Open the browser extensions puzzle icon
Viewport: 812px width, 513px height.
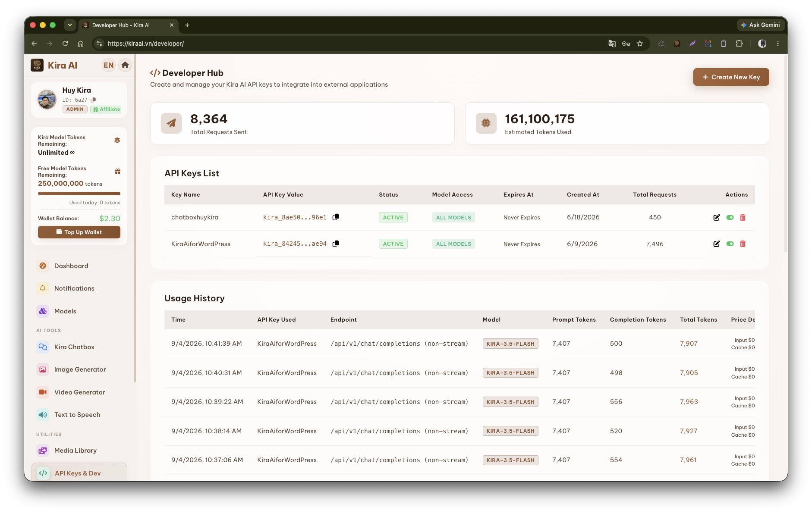[739, 44]
